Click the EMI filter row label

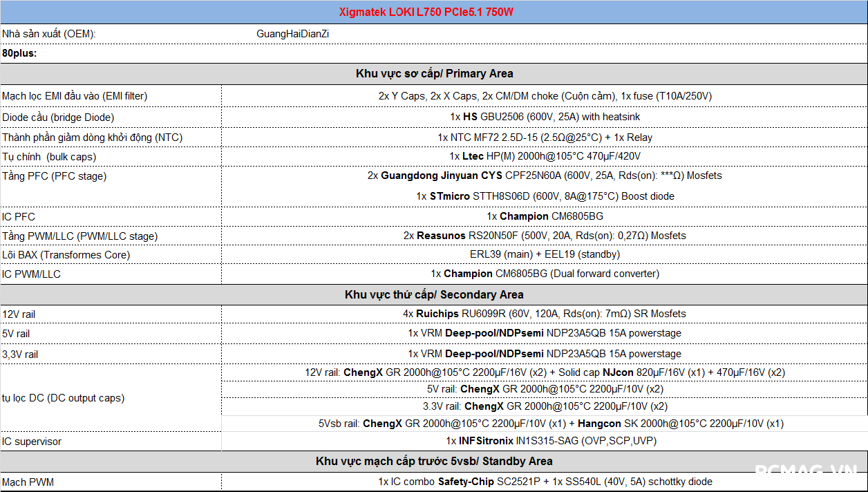pyautogui.click(x=75, y=96)
